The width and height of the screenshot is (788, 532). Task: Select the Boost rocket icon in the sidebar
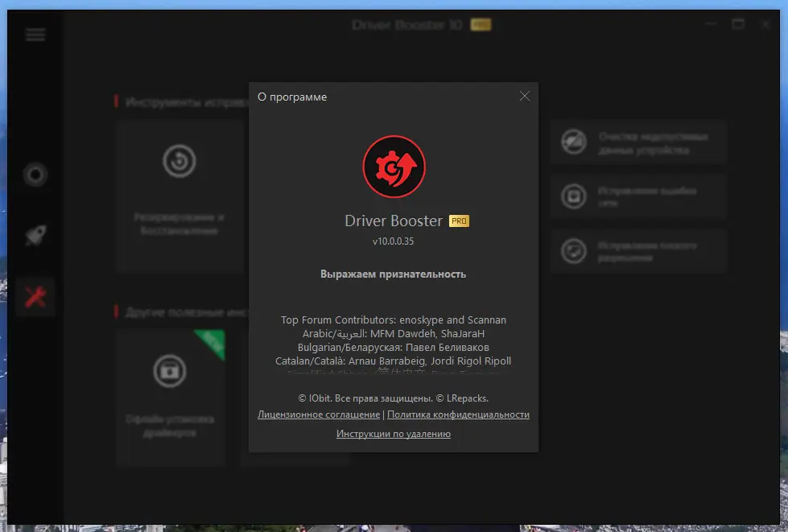pos(34,235)
